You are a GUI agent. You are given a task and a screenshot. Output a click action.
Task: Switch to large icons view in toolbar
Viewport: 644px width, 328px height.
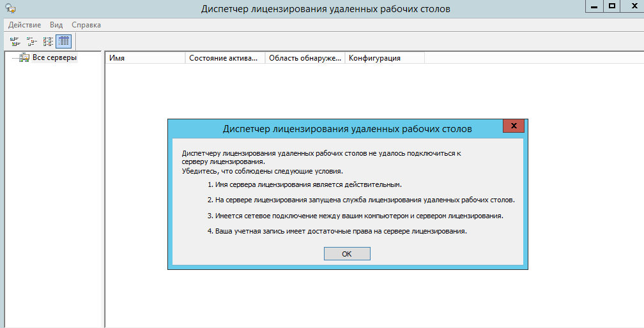tap(15, 41)
